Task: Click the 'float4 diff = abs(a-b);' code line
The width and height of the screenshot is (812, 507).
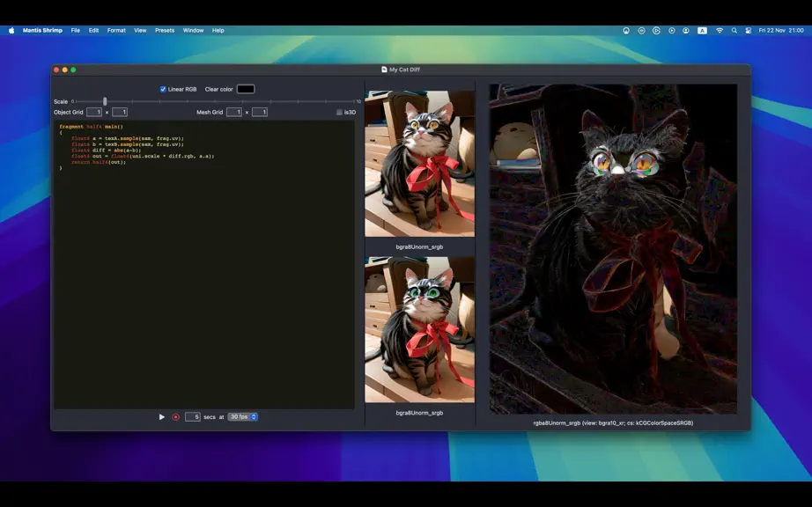Action: coord(107,151)
